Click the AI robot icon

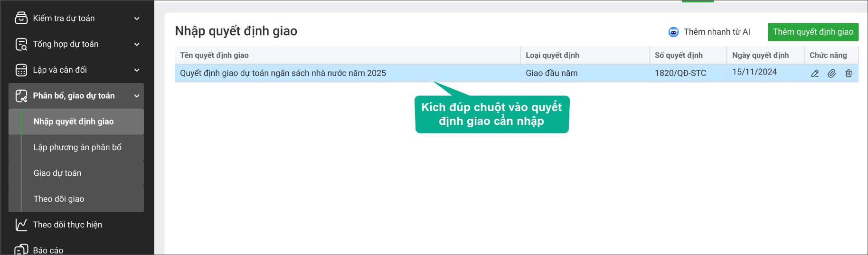pos(673,32)
